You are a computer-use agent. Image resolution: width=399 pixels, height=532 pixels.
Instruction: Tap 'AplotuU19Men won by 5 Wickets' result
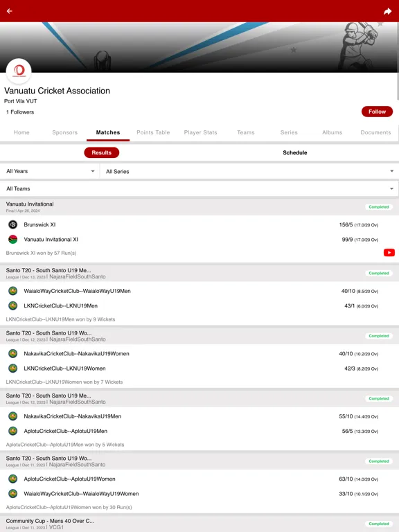click(65, 445)
